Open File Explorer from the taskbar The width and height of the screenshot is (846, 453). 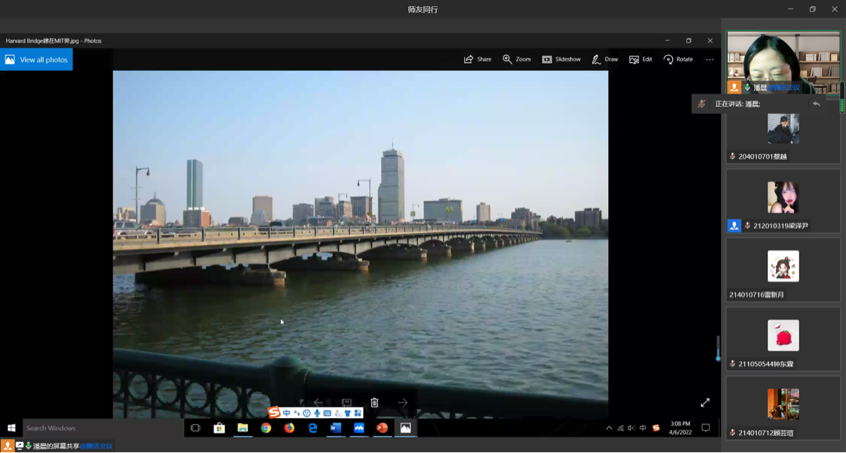click(242, 428)
